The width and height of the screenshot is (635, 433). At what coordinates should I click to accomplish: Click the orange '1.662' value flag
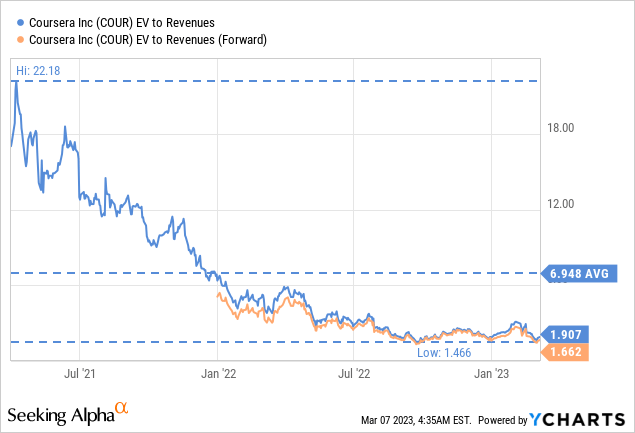click(565, 352)
